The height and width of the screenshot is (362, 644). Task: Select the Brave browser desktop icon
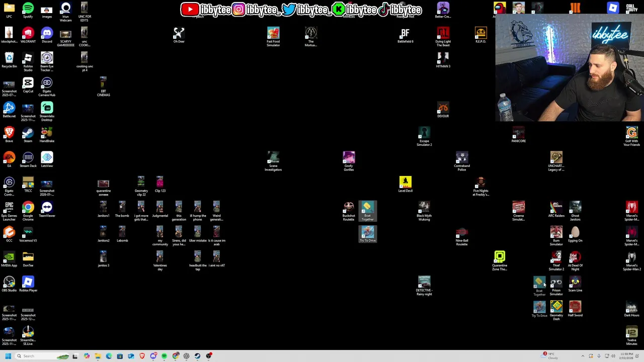pos(9,135)
